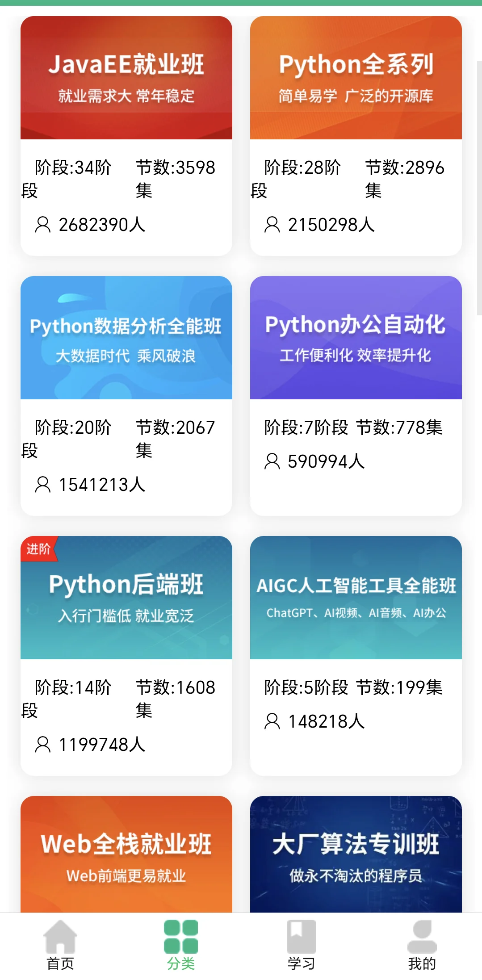Image resolution: width=482 pixels, height=980 pixels.
Task: Open 大厂算法专训班 course banner
Action: [356, 854]
